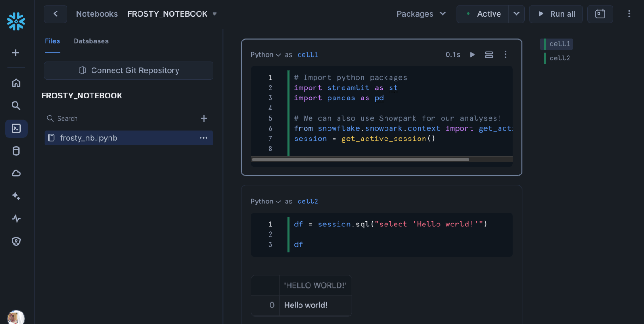Select the frosty_nb.ipynb file

129,138
